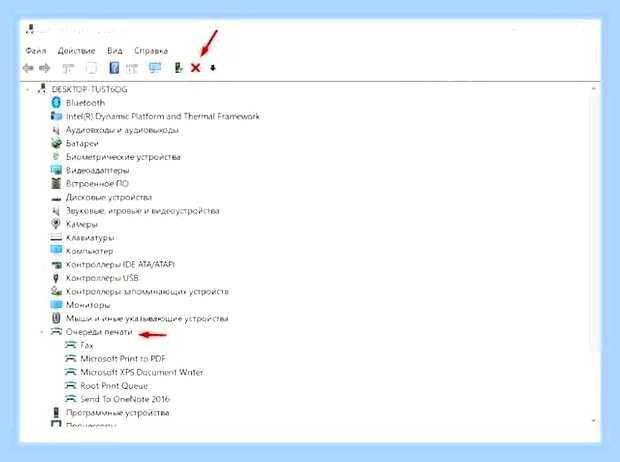Click the Мониторы monitor icon
This screenshot has height=462, width=620.
56,305
